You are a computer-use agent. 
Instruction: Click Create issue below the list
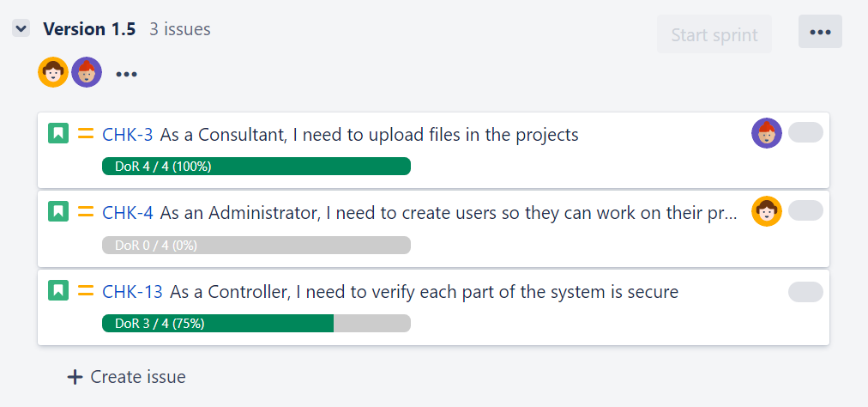[127, 377]
